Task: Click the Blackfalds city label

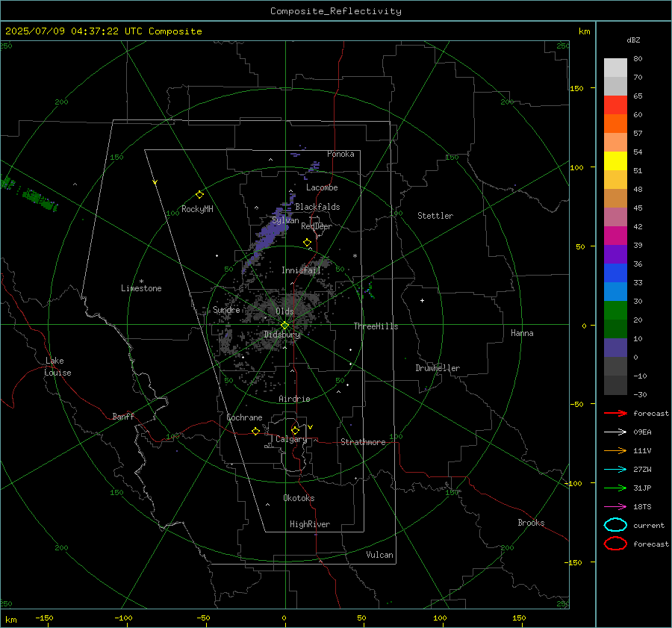Action: (317, 207)
